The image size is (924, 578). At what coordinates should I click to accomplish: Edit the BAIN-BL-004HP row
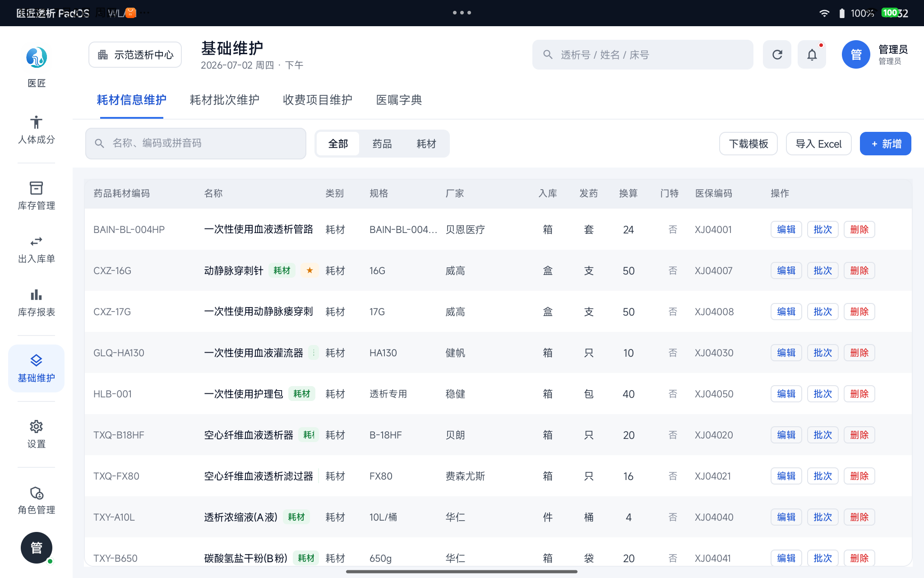click(x=786, y=229)
